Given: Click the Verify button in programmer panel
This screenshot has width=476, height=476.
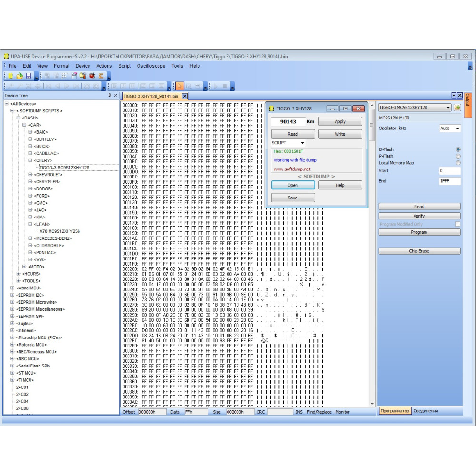Looking at the screenshot, I should pyautogui.click(x=419, y=216).
